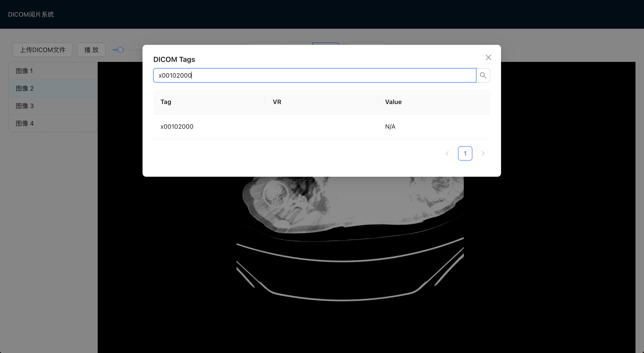The image size is (644, 353).
Task: Click the DICOM阅片系统 header title
Action: pyautogui.click(x=31, y=15)
